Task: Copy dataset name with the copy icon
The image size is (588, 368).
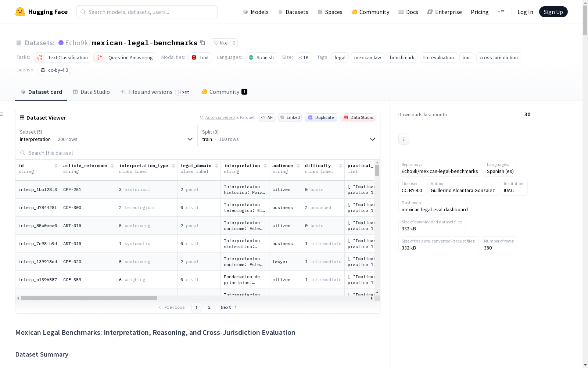Action: pos(202,43)
